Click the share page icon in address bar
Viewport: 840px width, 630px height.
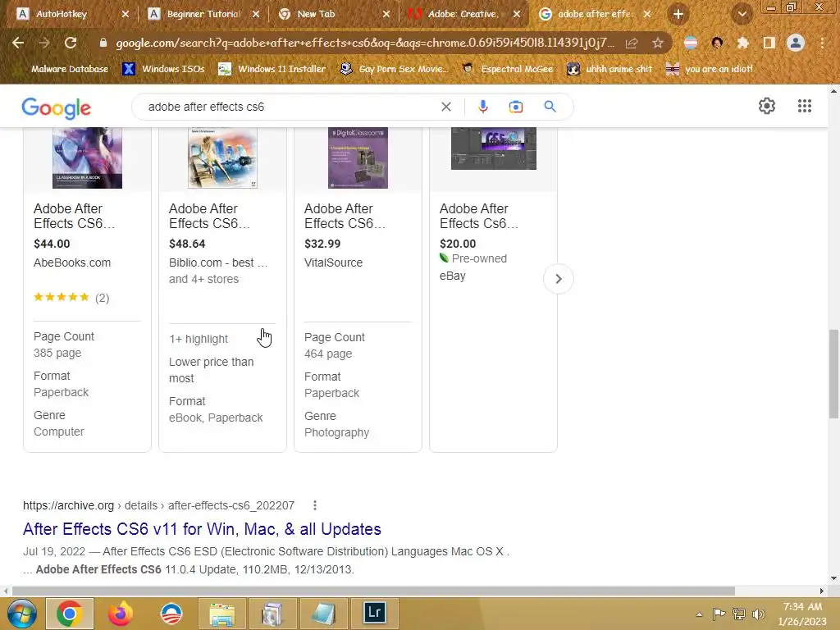[x=632, y=43]
